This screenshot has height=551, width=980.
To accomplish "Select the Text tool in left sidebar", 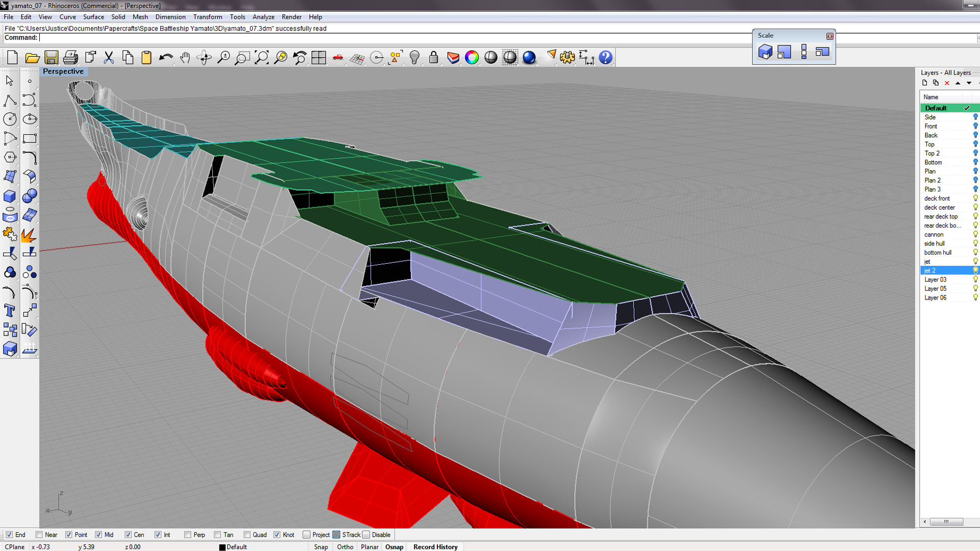I will click(x=10, y=311).
